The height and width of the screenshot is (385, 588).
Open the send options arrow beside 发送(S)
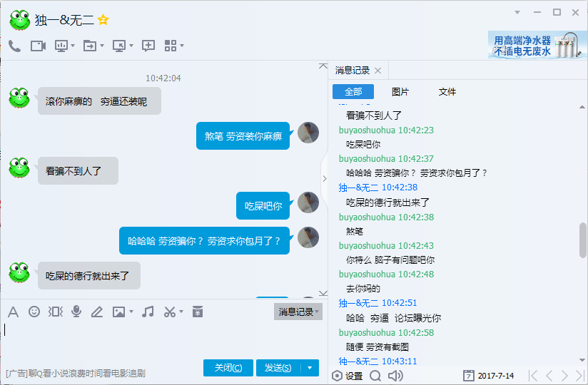(x=310, y=368)
